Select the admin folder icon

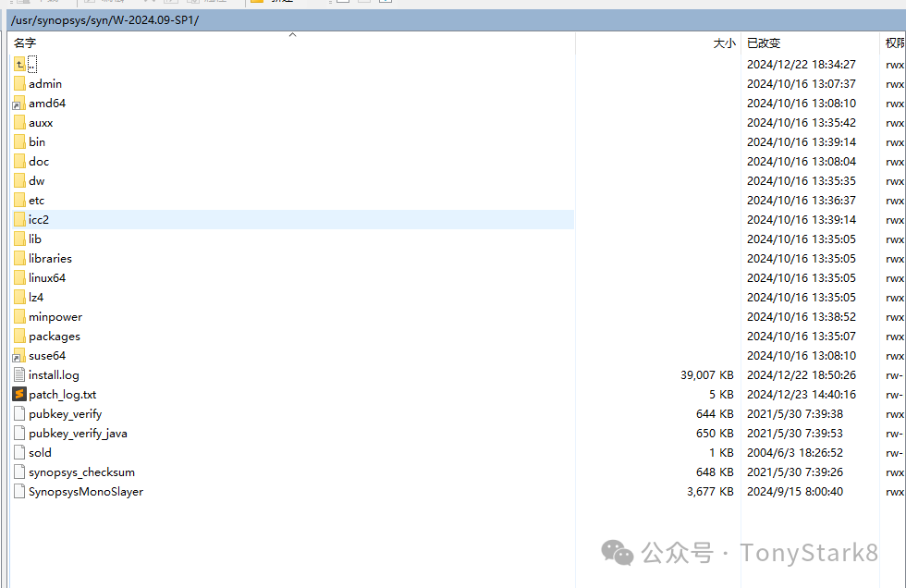pyautogui.click(x=19, y=84)
